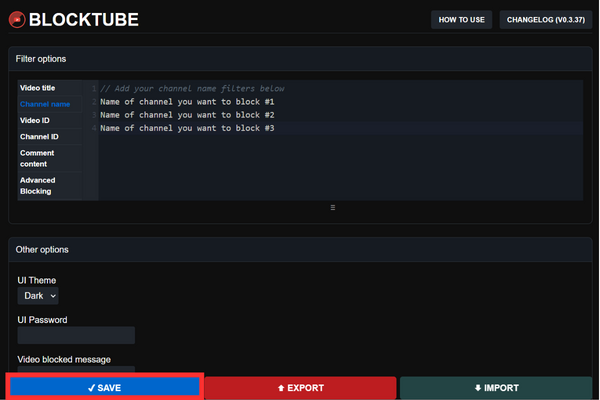Save settings with the Save button
The width and height of the screenshot is (600, 400).
click(x=104, y=387)
